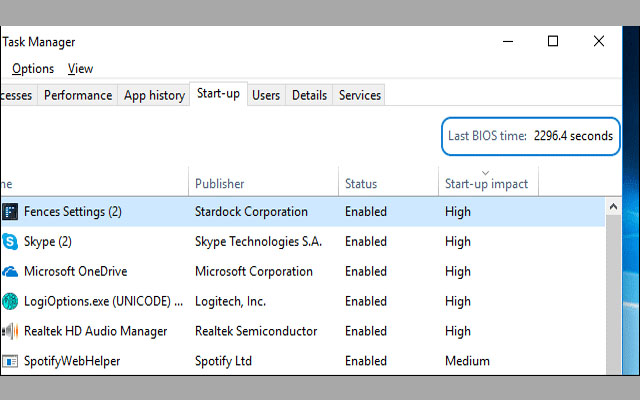This screenshot has height=400, width=640.
Task: Switch to the Performance tab
Action: click(x=78, y=95)
